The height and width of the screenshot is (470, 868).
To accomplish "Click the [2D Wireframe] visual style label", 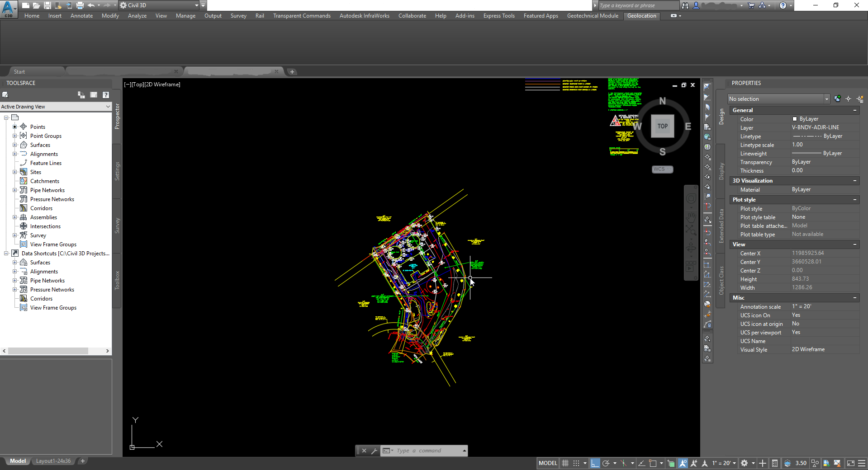I will click(x=162, y=85).
